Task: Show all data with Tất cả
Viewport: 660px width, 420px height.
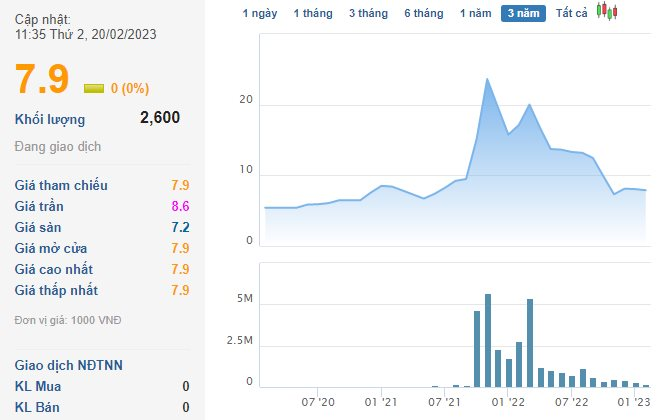Action: click(x=571, y=13)
